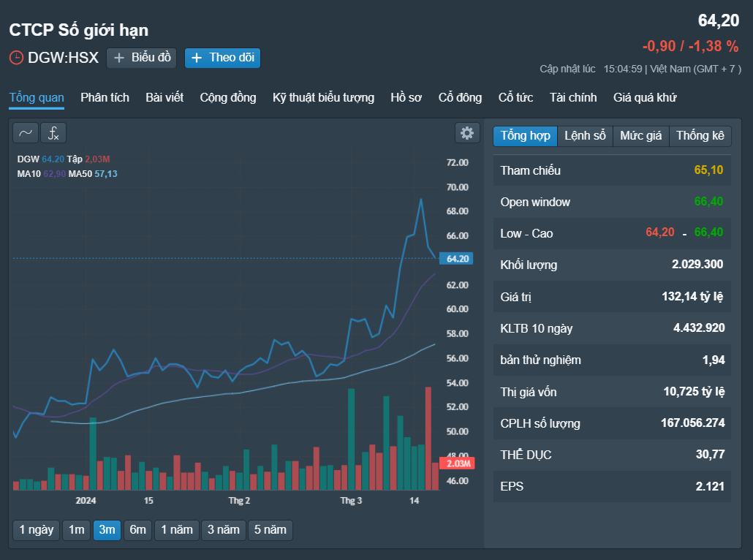Viewport: 753px width, 560px height.
Task: Open the line chart type icon
Action: 26,133
